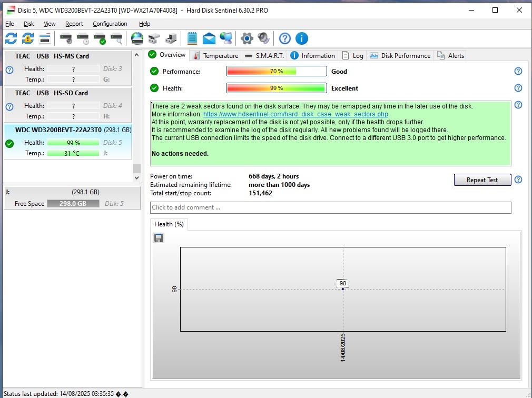Click the "668 days, 2 hours" power-on value

coord(274,176)
